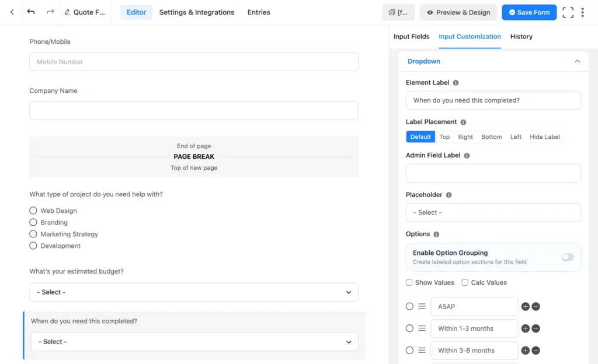
Task: Open Settings & Integrations tab
Action: pyautogui.click(x=197, y=12)
